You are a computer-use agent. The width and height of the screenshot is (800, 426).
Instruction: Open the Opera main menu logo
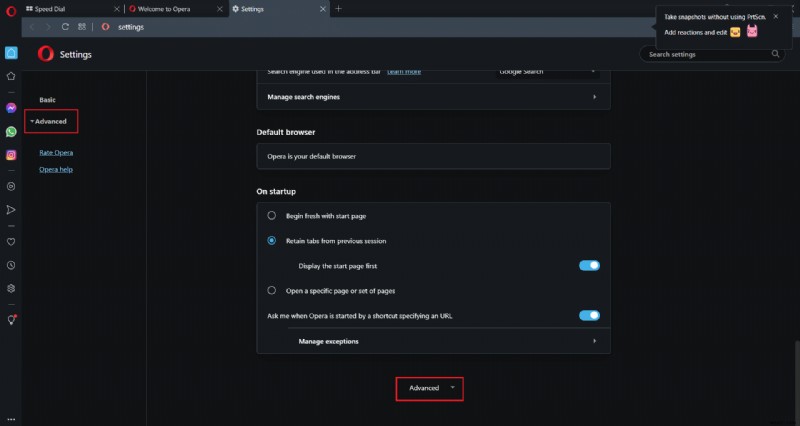(11, 11)
